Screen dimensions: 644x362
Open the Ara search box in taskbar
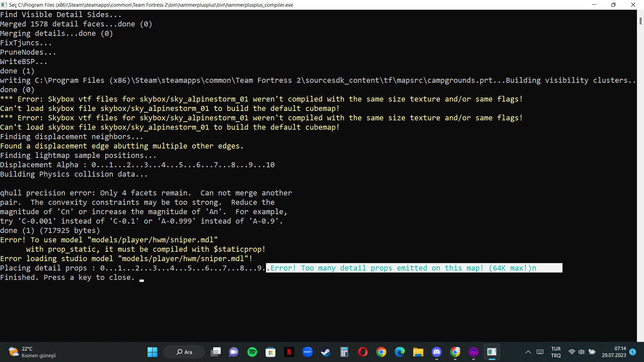tap(184, 352)
